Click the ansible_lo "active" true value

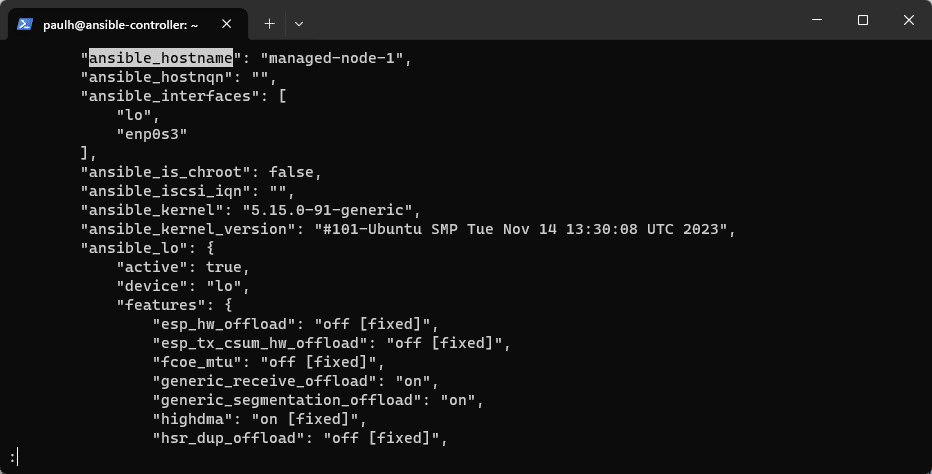pyautogui.click(x=223, y=267)
